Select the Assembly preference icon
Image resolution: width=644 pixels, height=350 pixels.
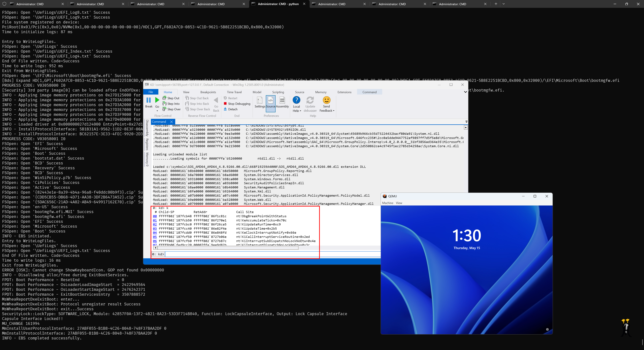pyautogui.click(x=282, y=100)
